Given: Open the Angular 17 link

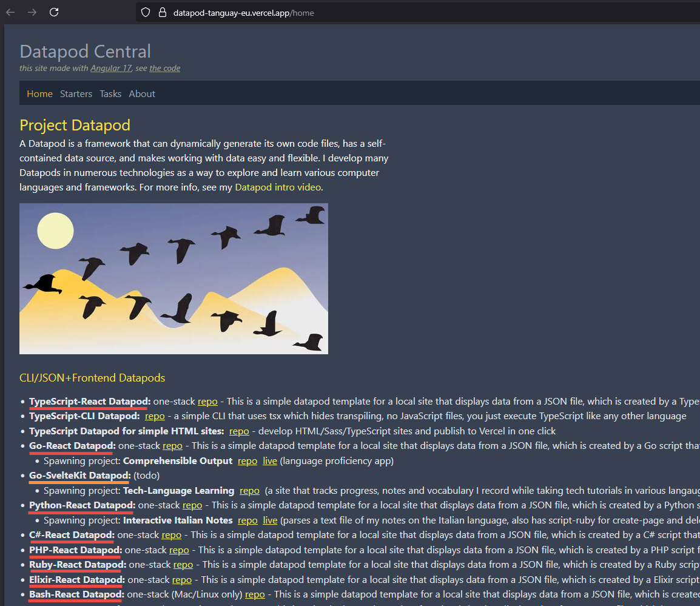Looking at the screenshot, I should [111, 68].
